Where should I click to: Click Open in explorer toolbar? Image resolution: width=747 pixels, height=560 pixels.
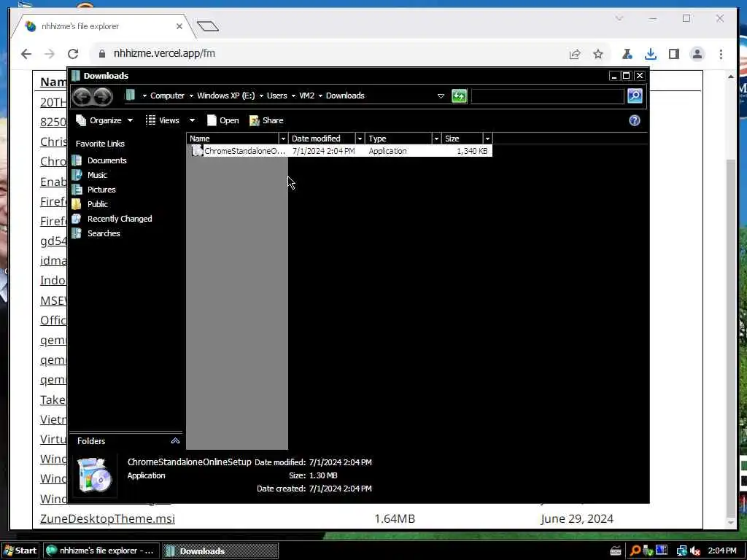[223, 120]
